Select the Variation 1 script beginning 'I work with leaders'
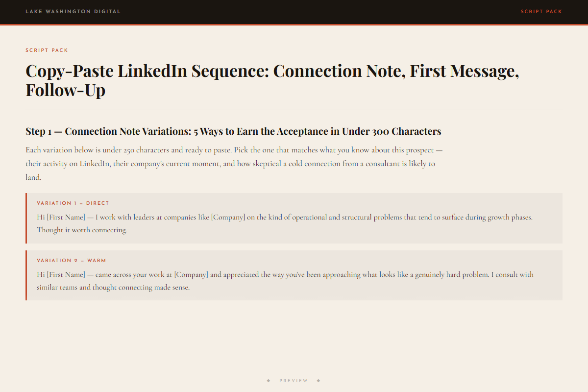This screenshot has height=392, width=588. pos(285,223)
